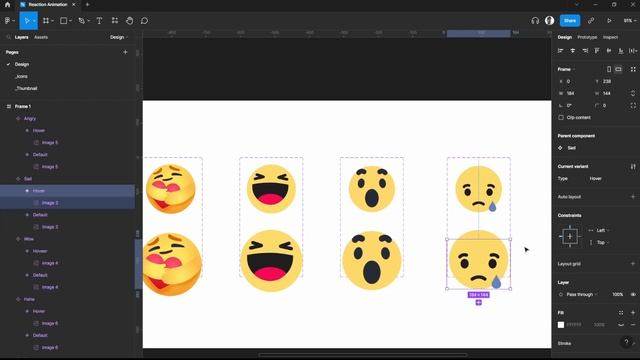Align selection to top
Image resolution: width=640 pixels, height=360 pixels.
point(597,51)
